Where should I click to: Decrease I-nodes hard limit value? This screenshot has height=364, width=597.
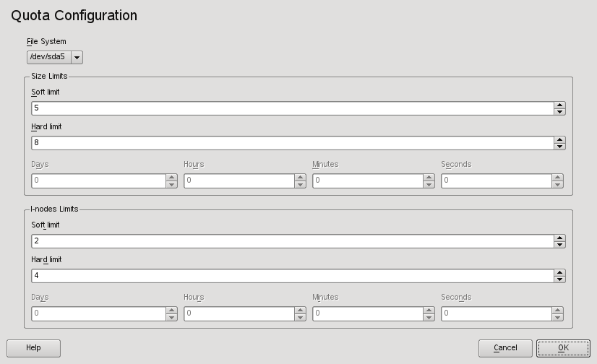tap(559, 279)
